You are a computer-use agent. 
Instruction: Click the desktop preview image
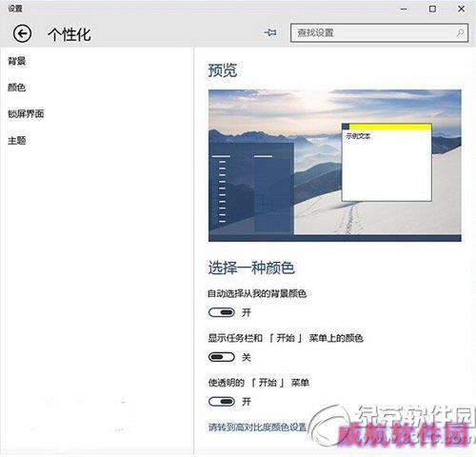point(335,166)
